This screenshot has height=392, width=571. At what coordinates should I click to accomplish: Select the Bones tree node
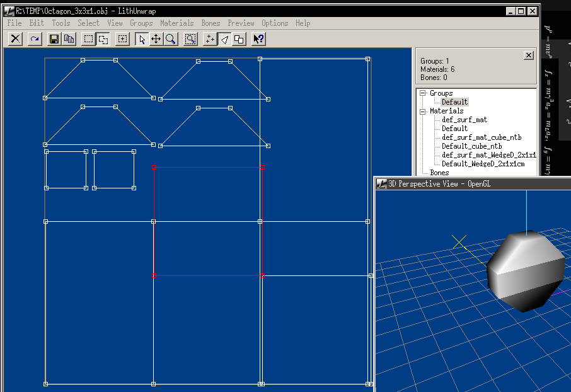(x=439, y=173)
